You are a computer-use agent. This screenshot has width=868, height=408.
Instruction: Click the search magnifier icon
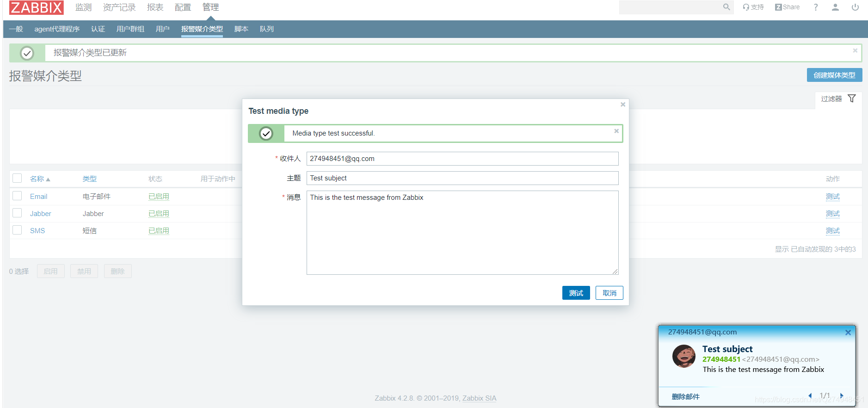point(726,7)
